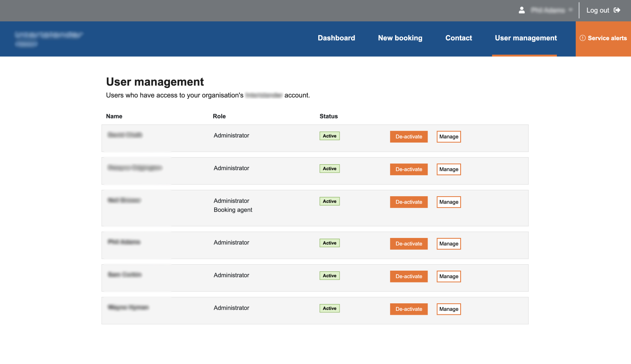Click the Status column header

point(329,116)
